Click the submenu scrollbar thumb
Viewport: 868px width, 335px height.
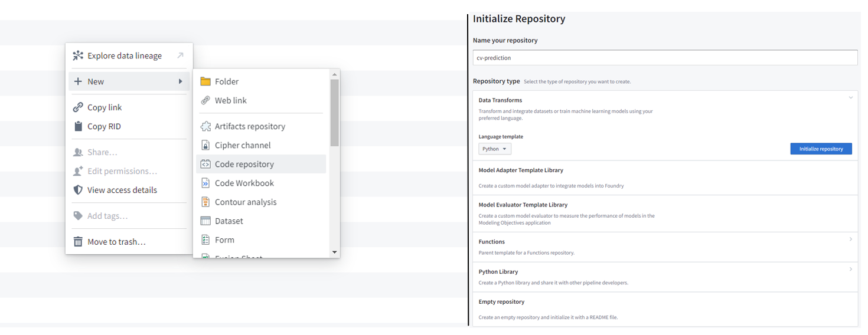coord(335,112)
